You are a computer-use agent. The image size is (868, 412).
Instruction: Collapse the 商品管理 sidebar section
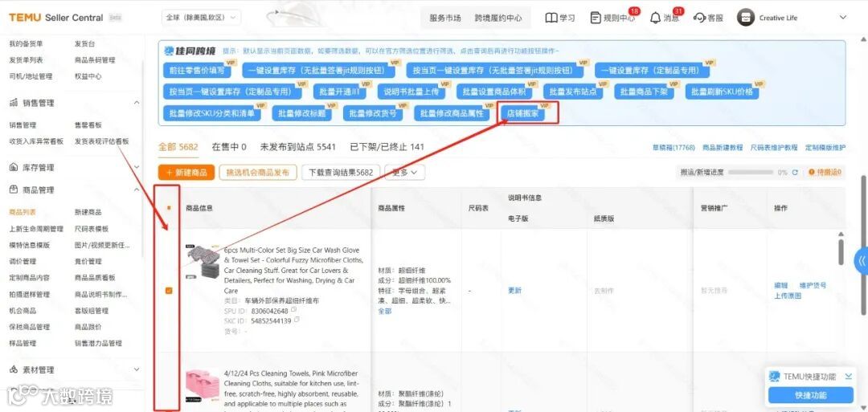click(137, 190)
